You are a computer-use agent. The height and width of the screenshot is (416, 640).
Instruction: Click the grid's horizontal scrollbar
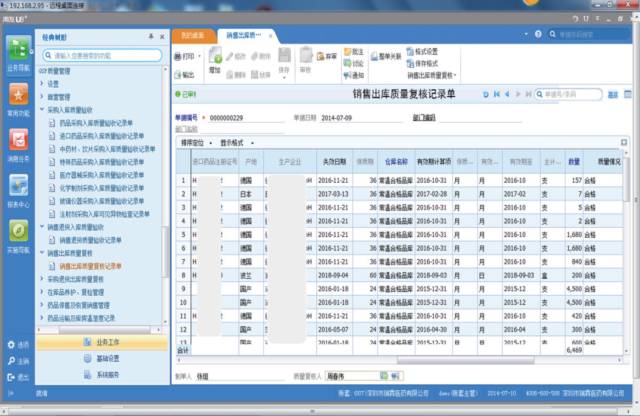pos(465,360)
